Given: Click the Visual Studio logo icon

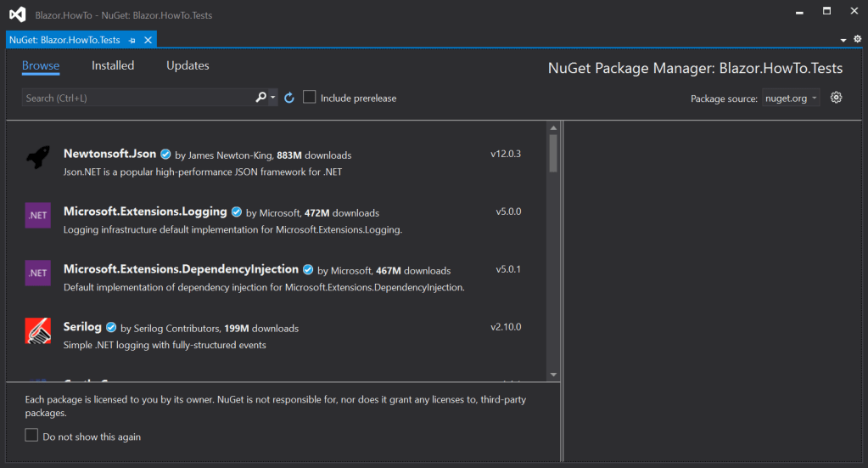Looking at the screenshot, I should click(x=17, y=14).
